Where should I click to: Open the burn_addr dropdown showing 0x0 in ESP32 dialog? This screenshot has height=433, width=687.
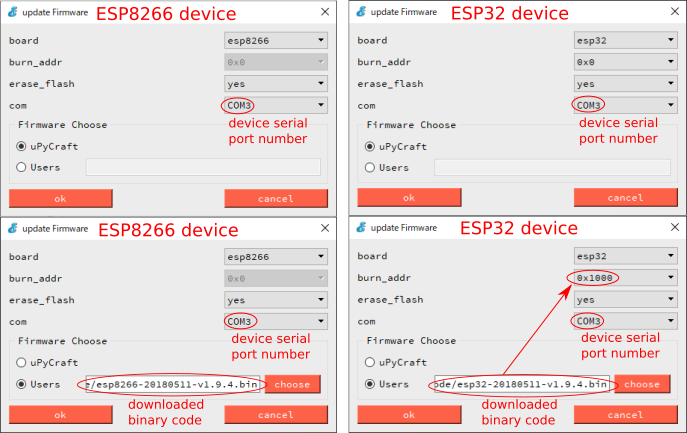pos(626,62)
